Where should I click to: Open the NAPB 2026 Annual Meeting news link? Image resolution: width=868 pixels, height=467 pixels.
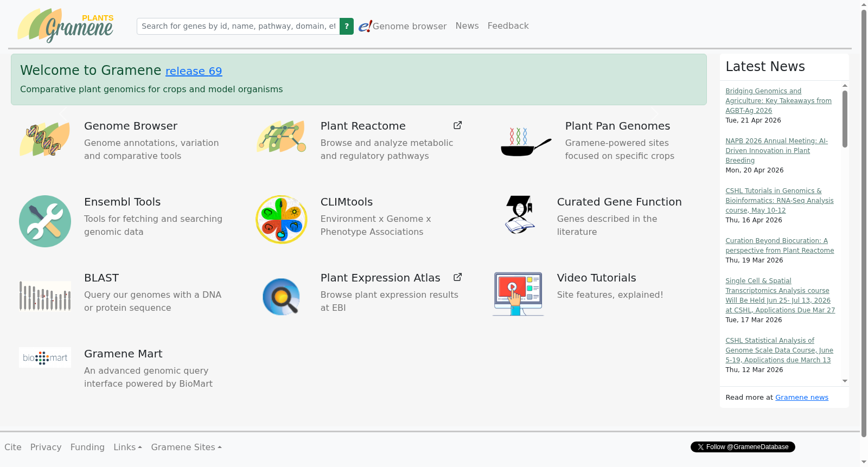[777, 151]
